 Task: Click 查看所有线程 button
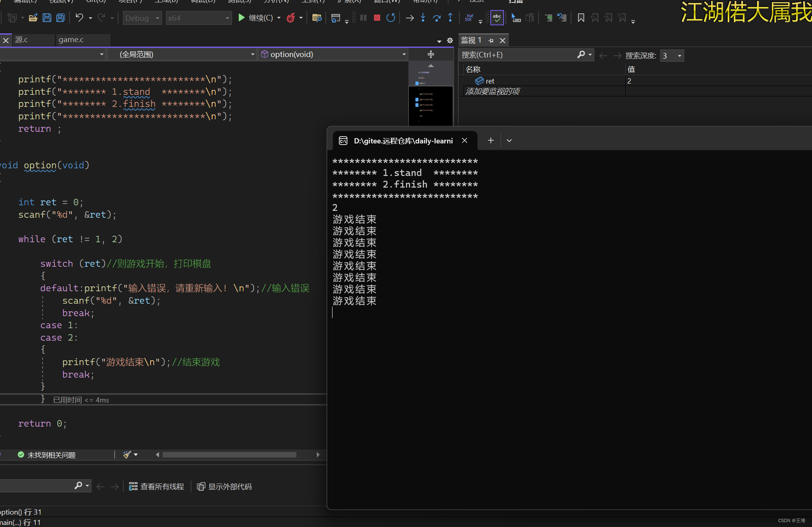tap(157, 486)
